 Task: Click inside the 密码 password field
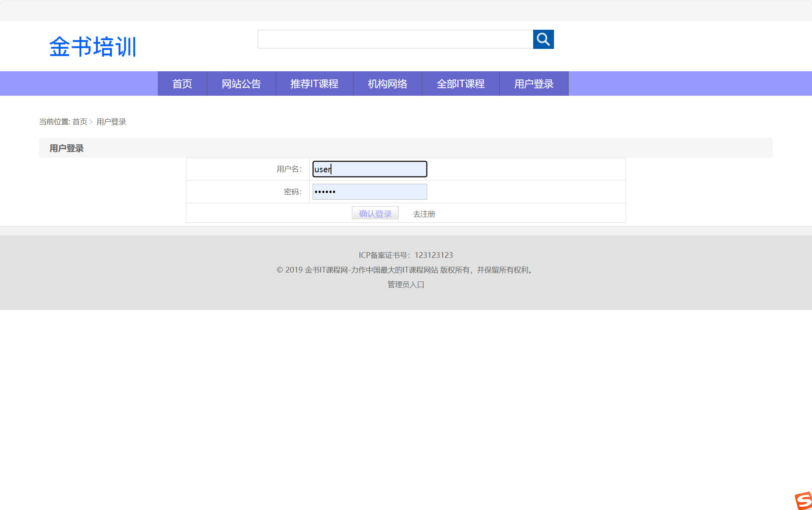pyautogui.click(x=369, y=191)
